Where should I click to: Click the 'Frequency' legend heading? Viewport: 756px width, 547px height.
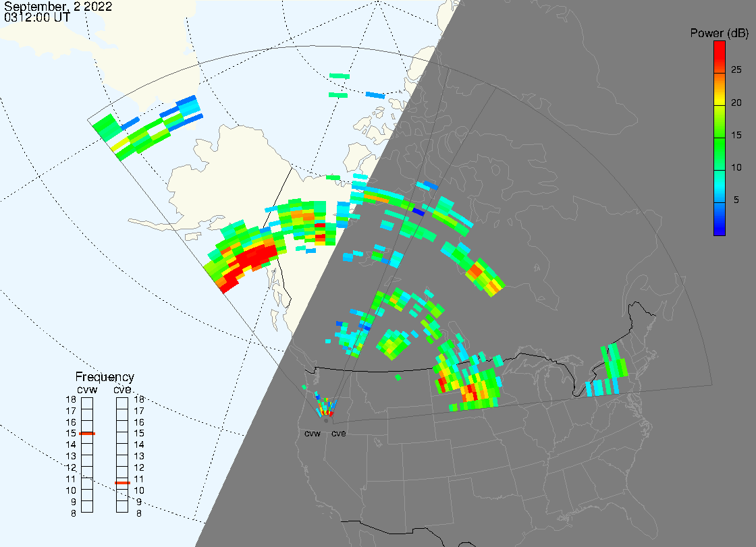pos(105,377)
